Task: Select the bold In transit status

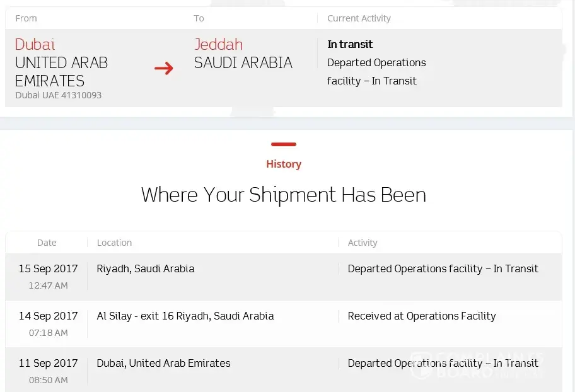Action: tap(350, 45)
